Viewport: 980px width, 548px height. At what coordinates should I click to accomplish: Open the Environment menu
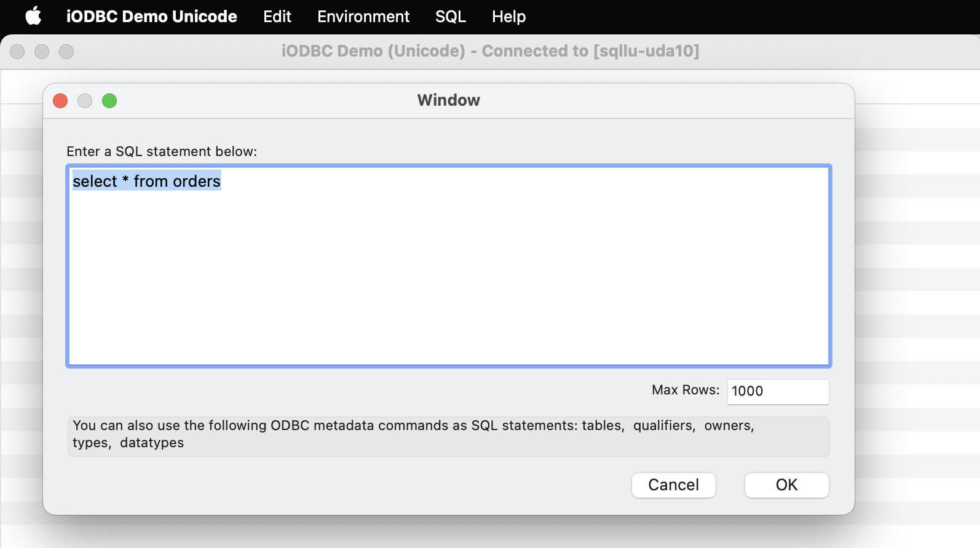(x=363, y=17)
